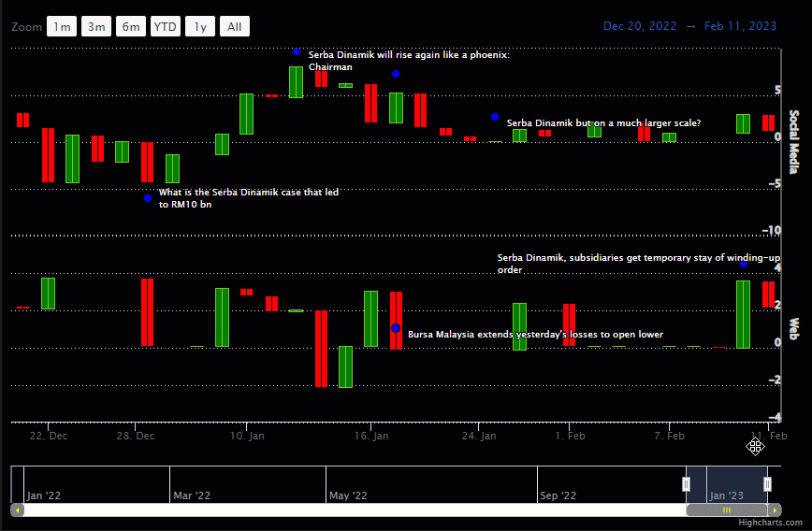This screenshot has height=531, width=812.
Task: Select the 1m zoom button
Action: 62,26
